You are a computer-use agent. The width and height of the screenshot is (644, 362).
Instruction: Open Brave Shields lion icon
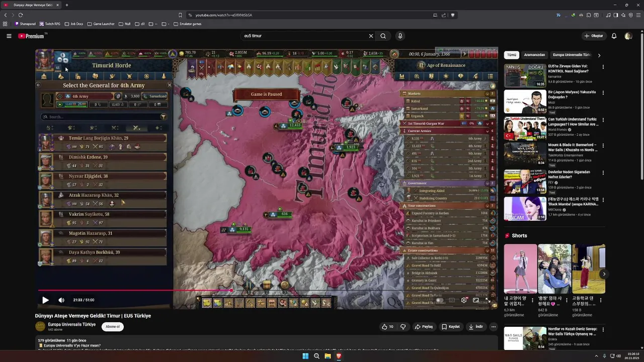pos(453,15)
